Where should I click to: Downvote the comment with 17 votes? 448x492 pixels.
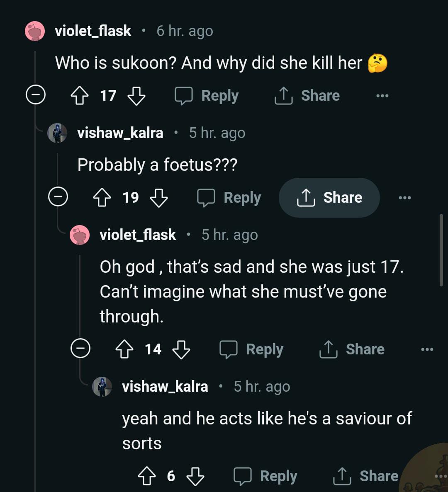tap(136, 96)
